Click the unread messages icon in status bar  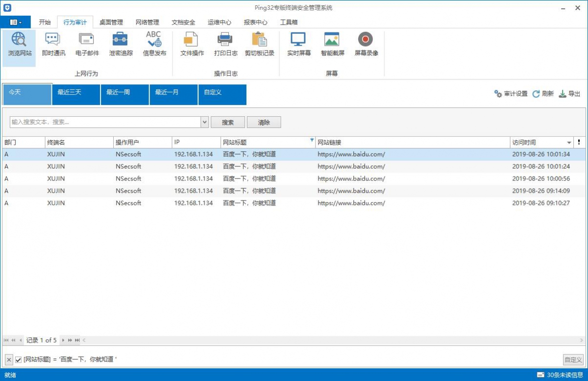[540, 375]
